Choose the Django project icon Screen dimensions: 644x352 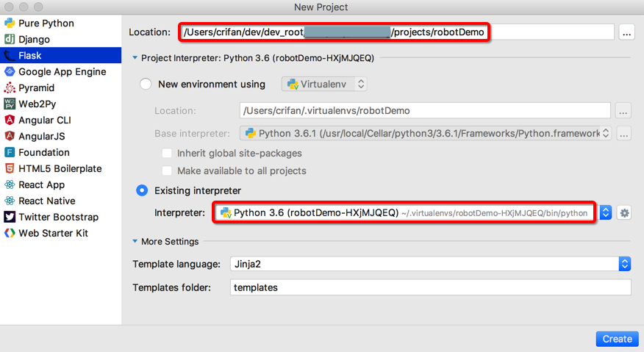tap(10, 40)
